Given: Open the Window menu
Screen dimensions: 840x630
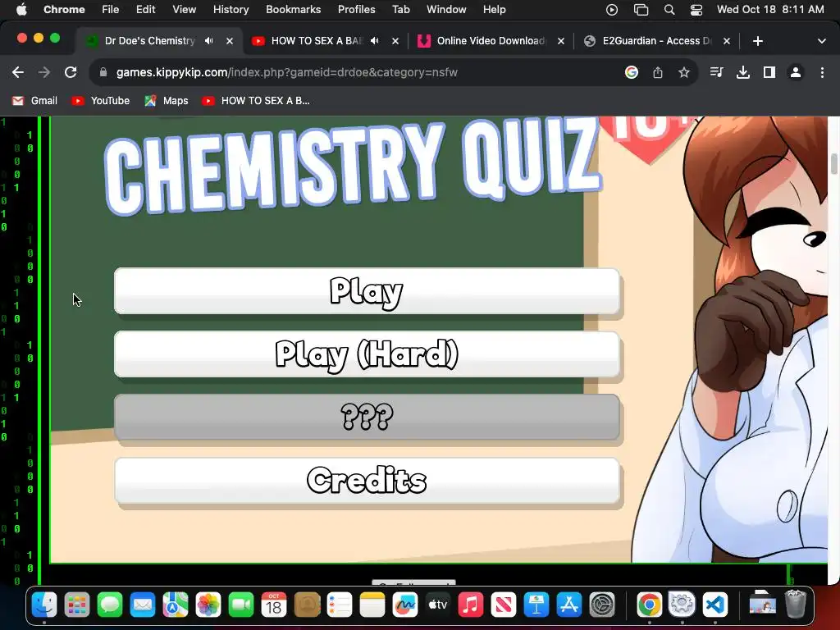Looking at the screenshot, I should pos(446,10).
